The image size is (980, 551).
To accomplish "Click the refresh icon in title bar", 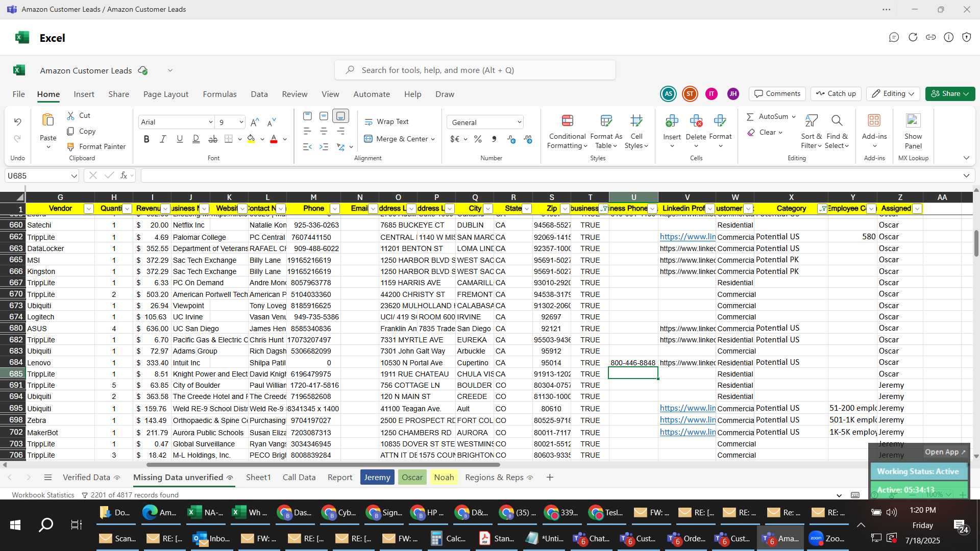I will pos(913,37).
